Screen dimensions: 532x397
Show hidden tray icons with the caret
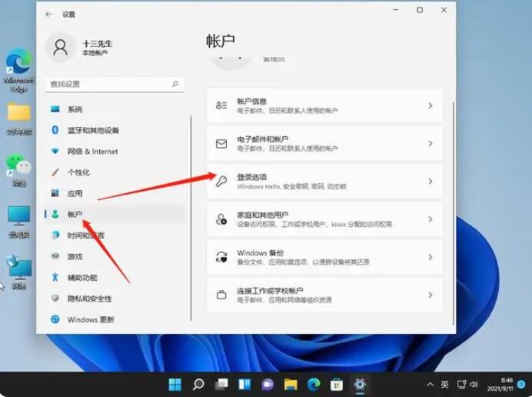(x=431, y=385)
